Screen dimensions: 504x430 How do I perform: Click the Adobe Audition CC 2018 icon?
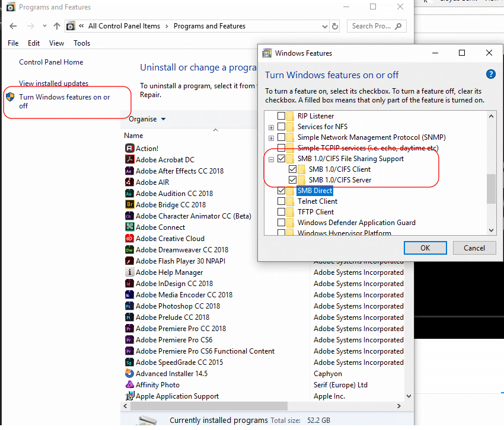pyautogui.click(x=129, y=193)
